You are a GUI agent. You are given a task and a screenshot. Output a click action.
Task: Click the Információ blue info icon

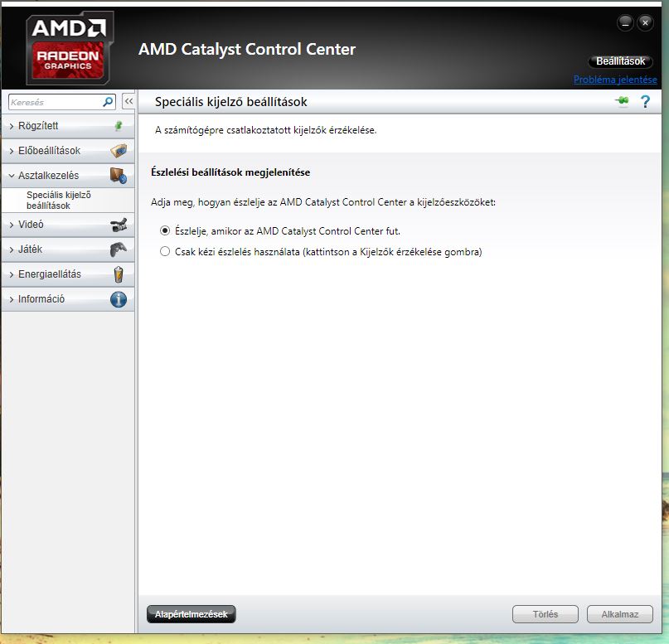(119, 299)
